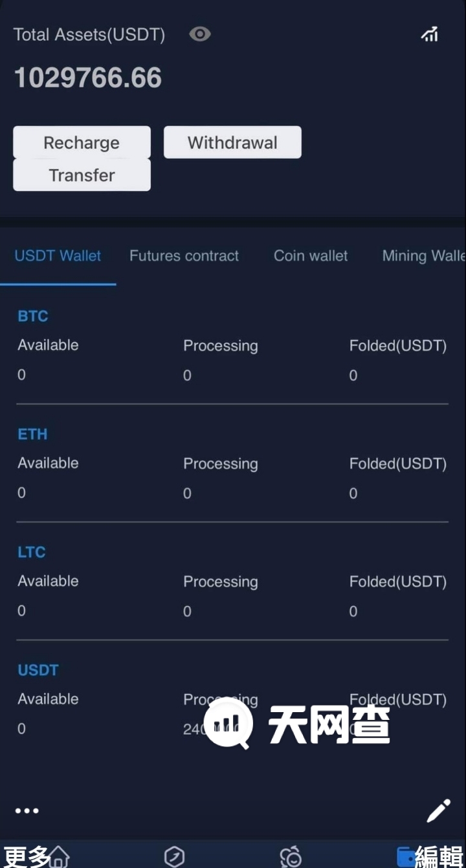Open the BTC asset row
This screenshot has width=466, height=868.
pos(33,316)
